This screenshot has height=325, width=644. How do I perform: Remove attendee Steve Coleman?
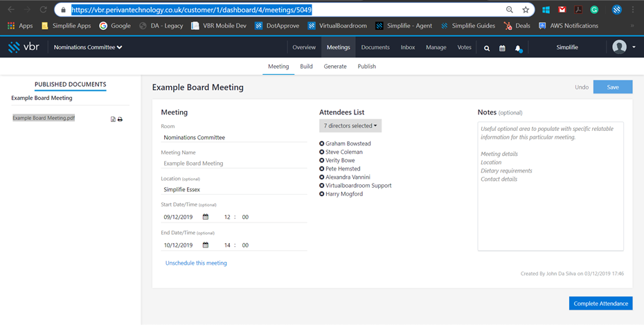point(321,152)
